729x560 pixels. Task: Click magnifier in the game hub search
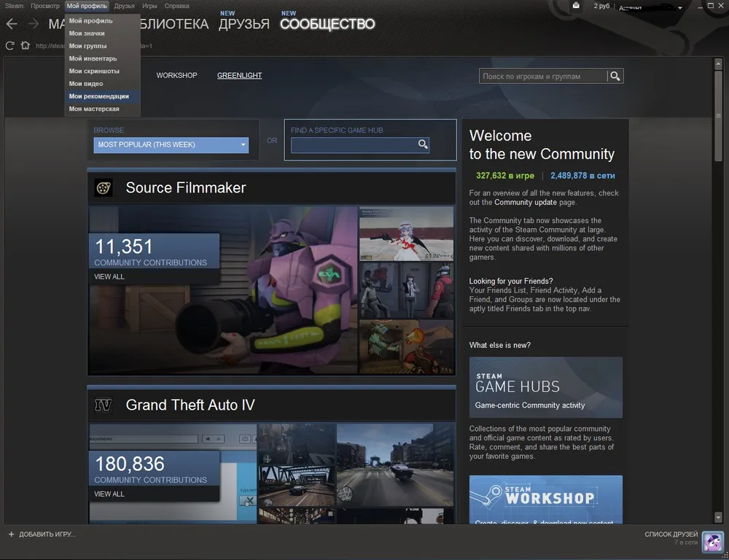[x=423, y=144]
